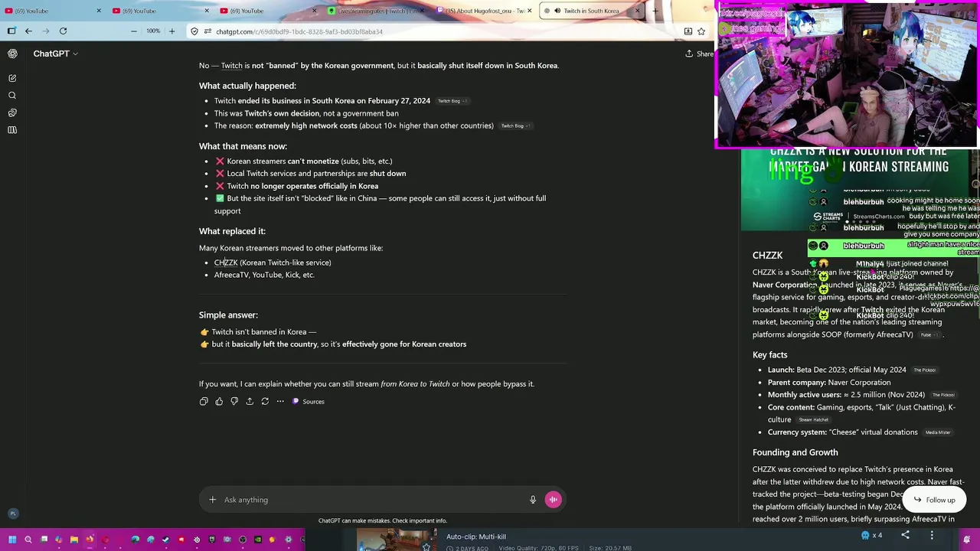The width and height of the screenshot is (980, 551).
Task: Launch voice mode pink button
Action: pyautogui.click(x=553, y=500)
